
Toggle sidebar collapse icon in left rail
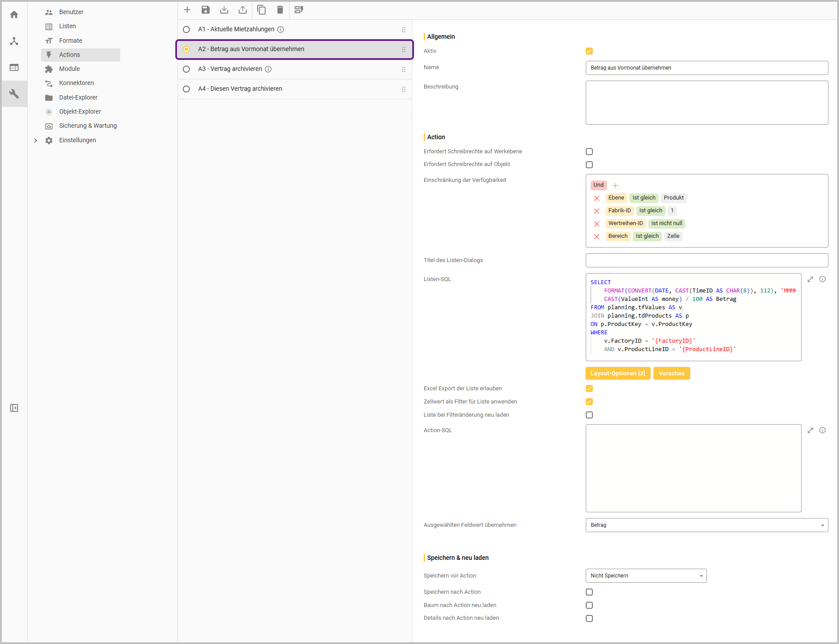coord(14,408)
